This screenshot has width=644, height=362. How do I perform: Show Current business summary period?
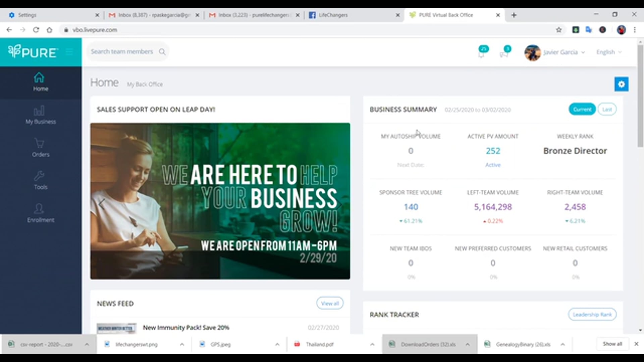pyautogui.click(x=582, y=109)
